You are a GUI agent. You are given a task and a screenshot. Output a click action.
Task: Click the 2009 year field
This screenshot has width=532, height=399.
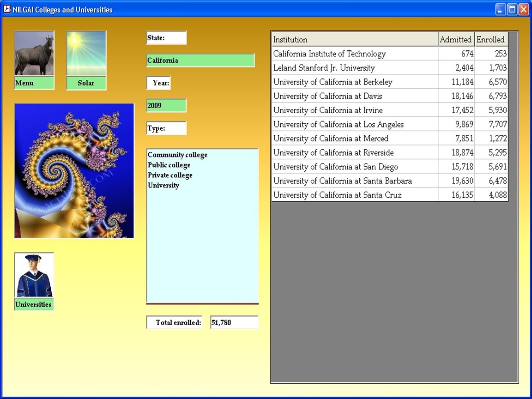(x=166, y=105)
